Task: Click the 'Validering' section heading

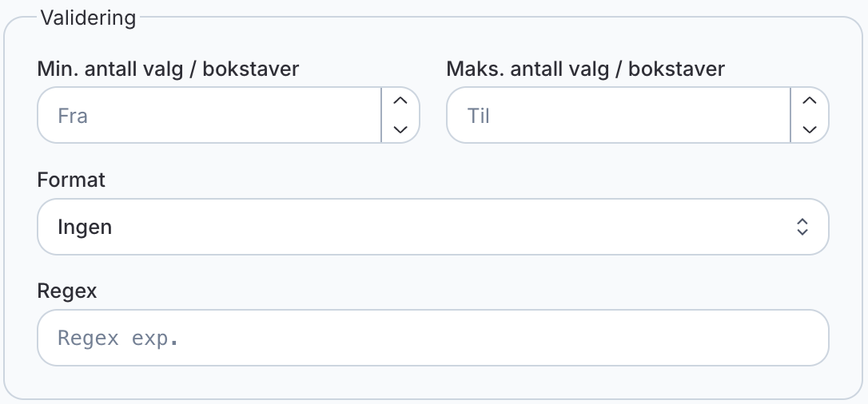Action: 88,18
